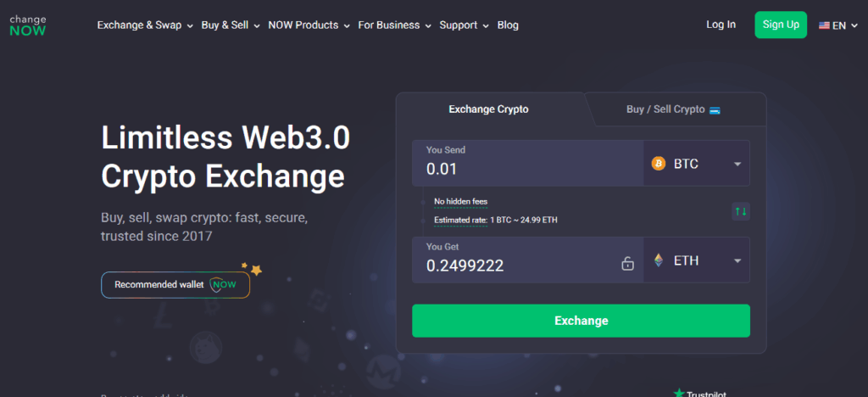
Task: Click the credit card icon on Buy/Sell tab
Action: pyautogui.click(x=715, y=109)
